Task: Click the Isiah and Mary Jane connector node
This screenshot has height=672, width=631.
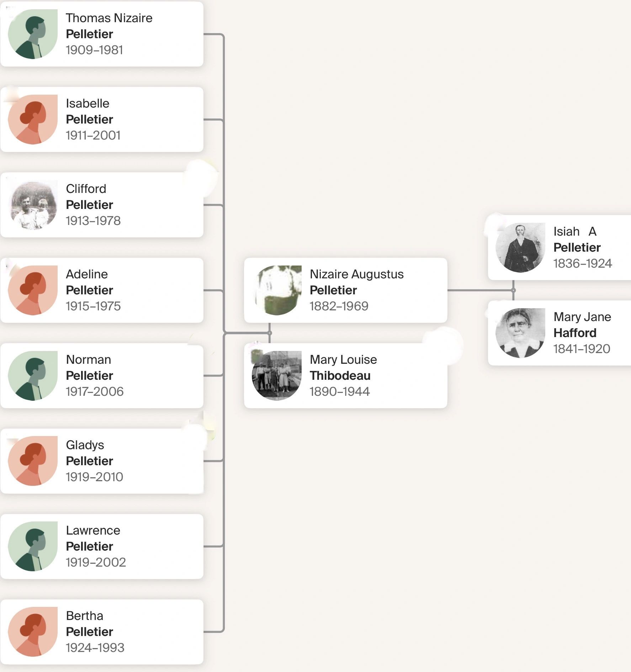Action: point(513,290)
